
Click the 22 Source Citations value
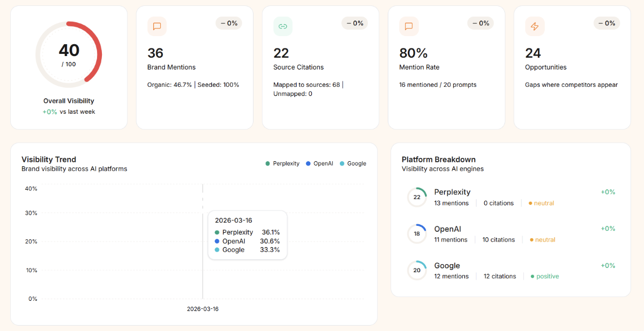282,53
